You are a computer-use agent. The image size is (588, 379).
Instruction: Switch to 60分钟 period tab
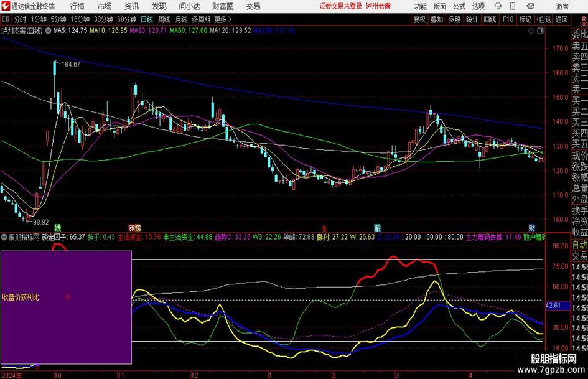[x=126, y=19]
